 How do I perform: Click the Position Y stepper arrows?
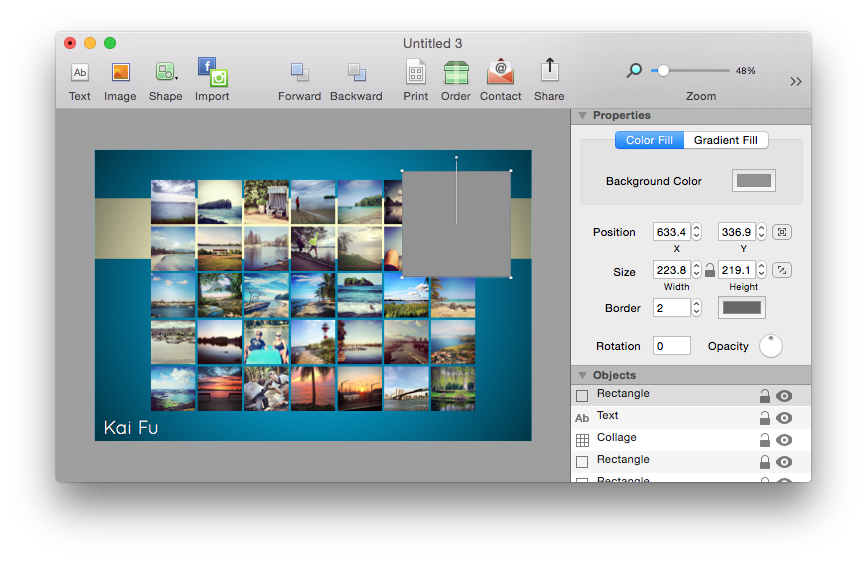(762, 232)
